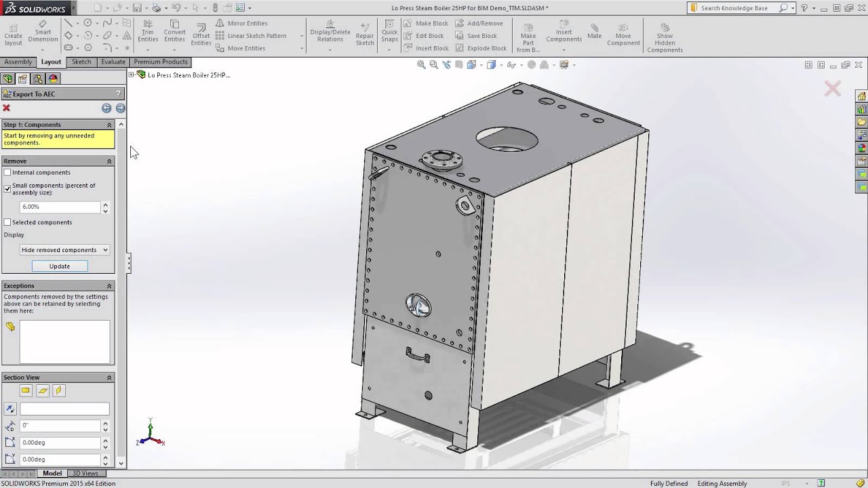This screenshot has height=488, width=868.
Task: Open the Premium Products tab
Action: pyautogui.click(x=161, y=62)
